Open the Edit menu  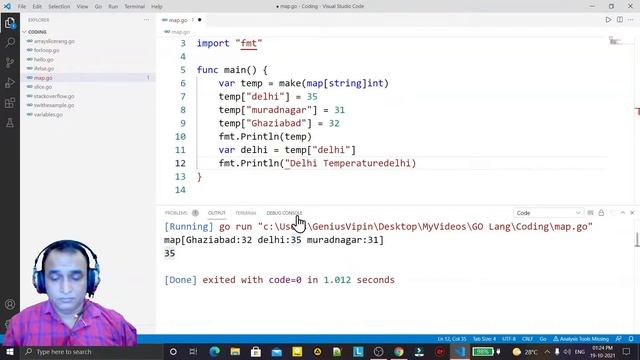point(37,6)
